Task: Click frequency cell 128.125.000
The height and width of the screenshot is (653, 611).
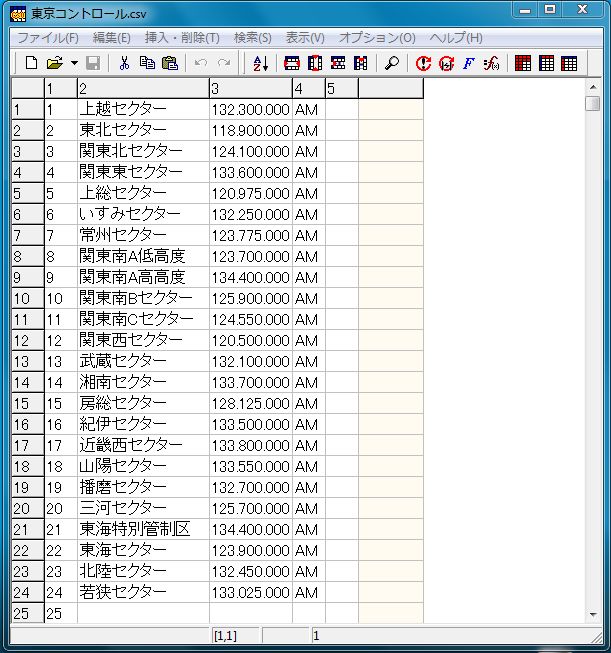Action: click(x=251, y=403)
